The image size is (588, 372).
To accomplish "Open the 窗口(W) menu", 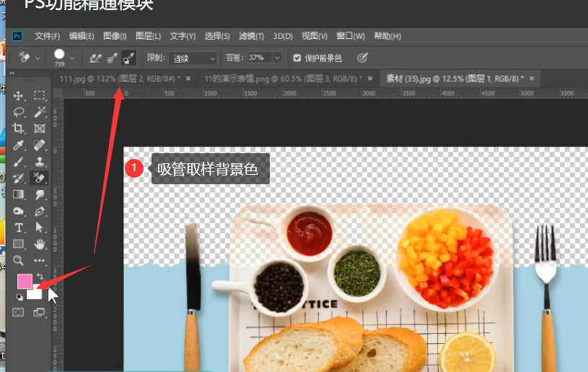I will point(351,36).
